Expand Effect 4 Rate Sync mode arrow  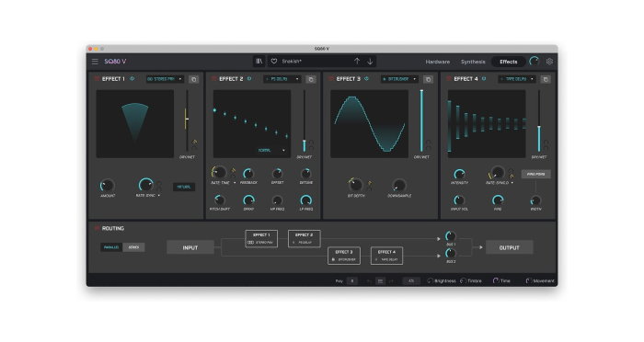[512, 183]
